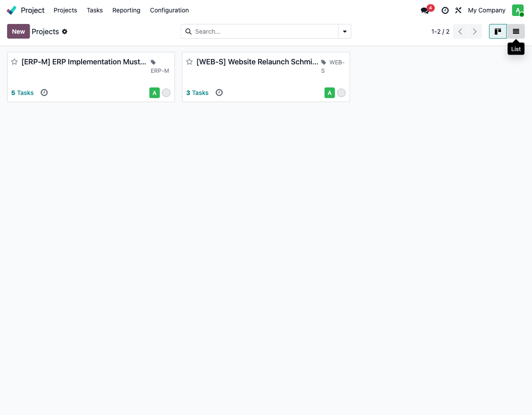Viewport: 532px width, 415px height.
Task: Click the Projects breadcrumb title
Action: 45,32
